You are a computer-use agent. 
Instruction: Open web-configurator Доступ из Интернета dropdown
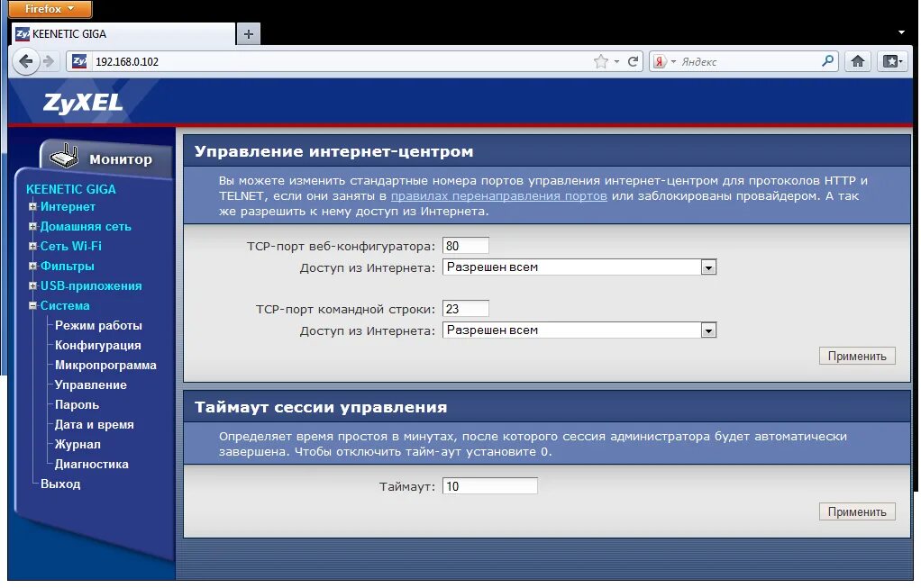(579, 267)
